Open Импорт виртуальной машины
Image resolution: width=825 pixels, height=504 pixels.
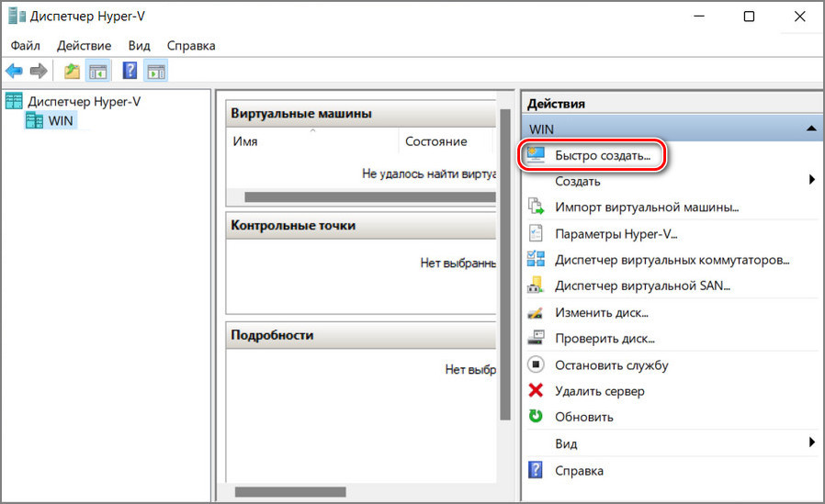647,207
